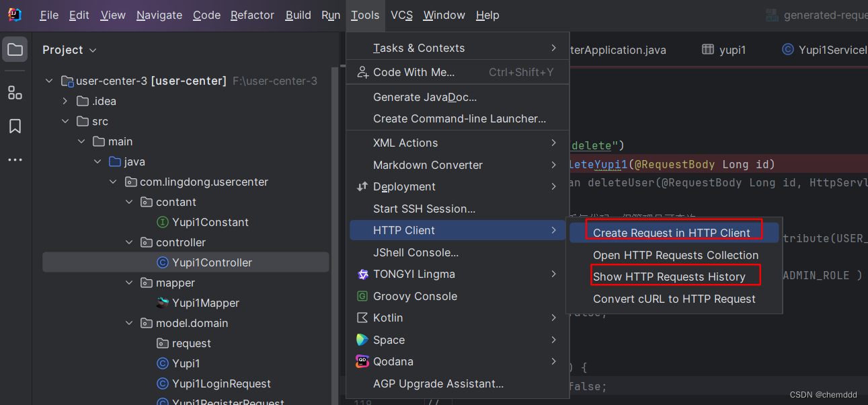
Task: Open the yupi1 table tab
Action: pos(723,50)
